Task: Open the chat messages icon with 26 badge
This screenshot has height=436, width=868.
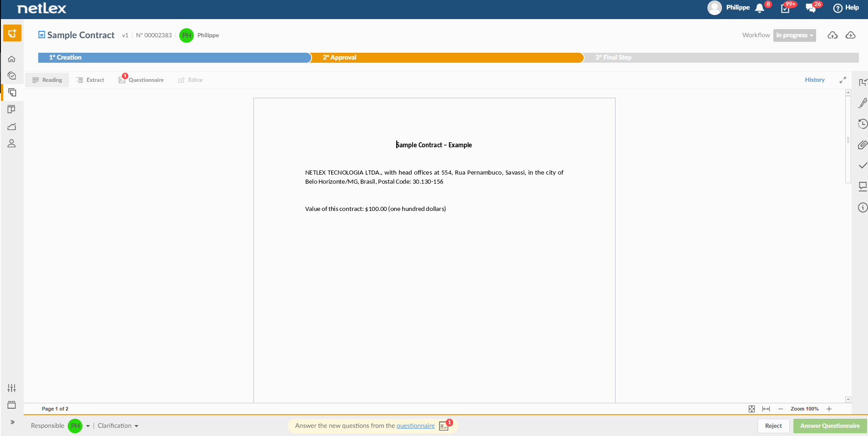Action: (x=811, y=8)
